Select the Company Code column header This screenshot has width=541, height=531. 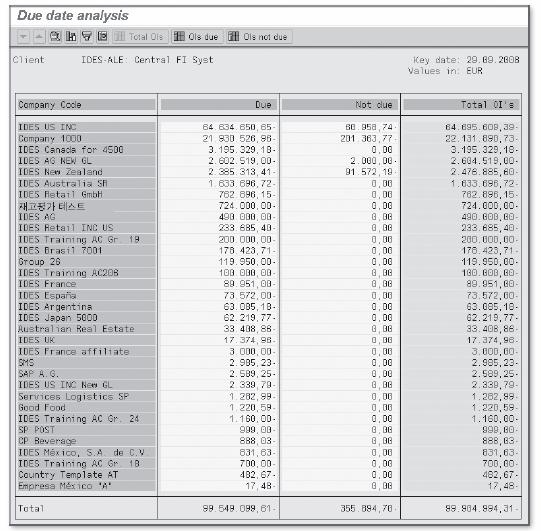86,105
